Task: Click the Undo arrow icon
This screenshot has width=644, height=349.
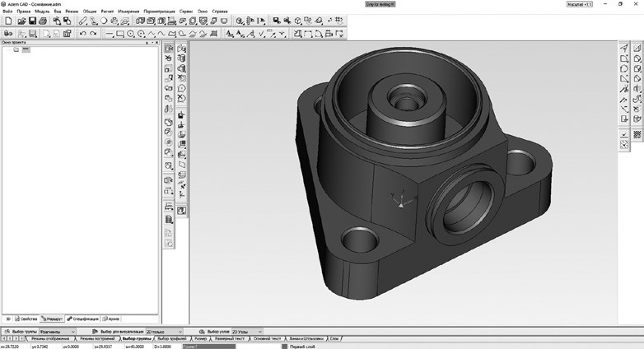Action: pyautogui.click(x=83, y=34)
